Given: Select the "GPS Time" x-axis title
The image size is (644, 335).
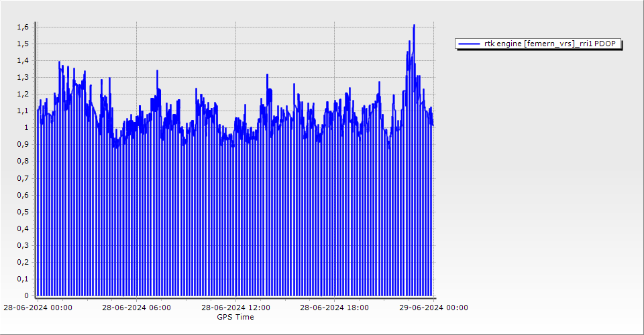Looking at the screenshot, I should (x=235, y=317).
